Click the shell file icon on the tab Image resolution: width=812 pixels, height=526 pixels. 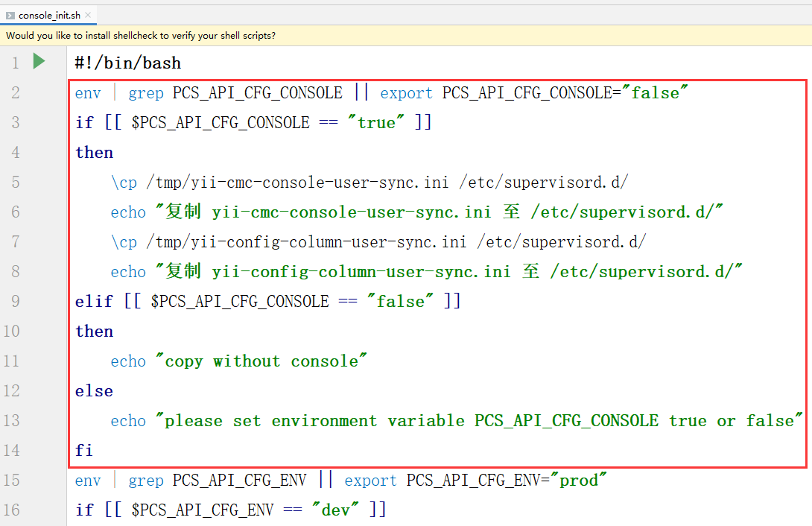10,15
